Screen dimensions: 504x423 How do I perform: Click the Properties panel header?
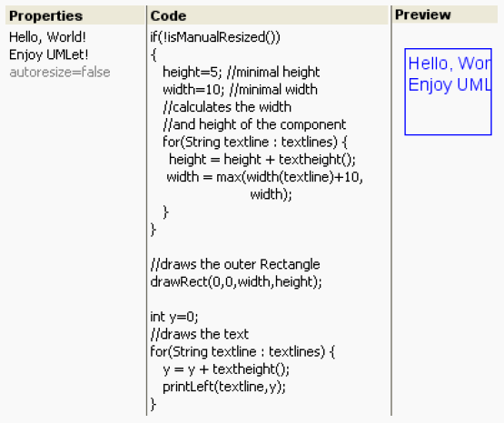pos(75,15)
